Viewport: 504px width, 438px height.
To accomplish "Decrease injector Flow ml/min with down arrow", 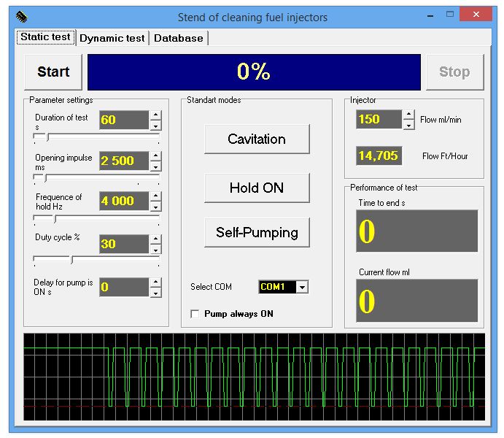I will [x=408, y=125].
